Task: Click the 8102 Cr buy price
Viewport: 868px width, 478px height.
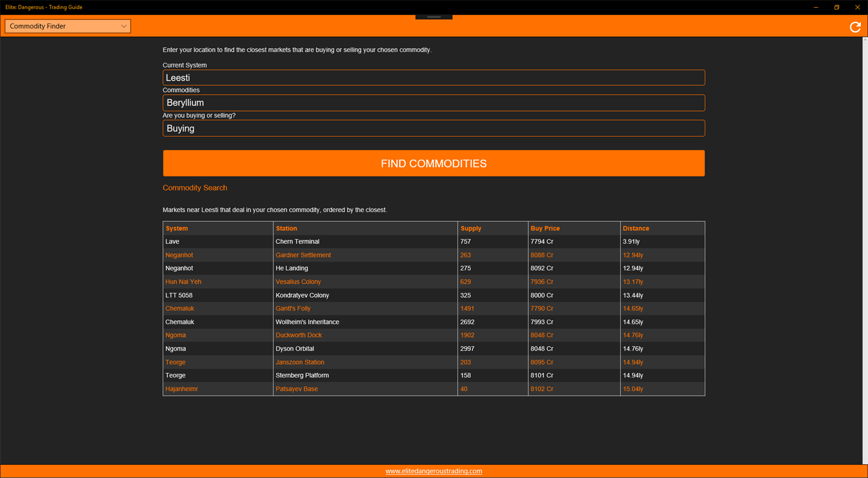Action: pos(542,389)
